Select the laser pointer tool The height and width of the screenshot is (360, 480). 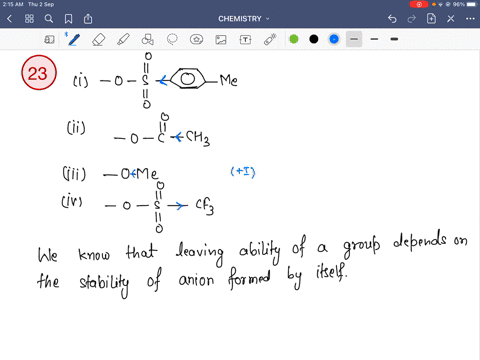pyautogui.click(x=270, y=39)
